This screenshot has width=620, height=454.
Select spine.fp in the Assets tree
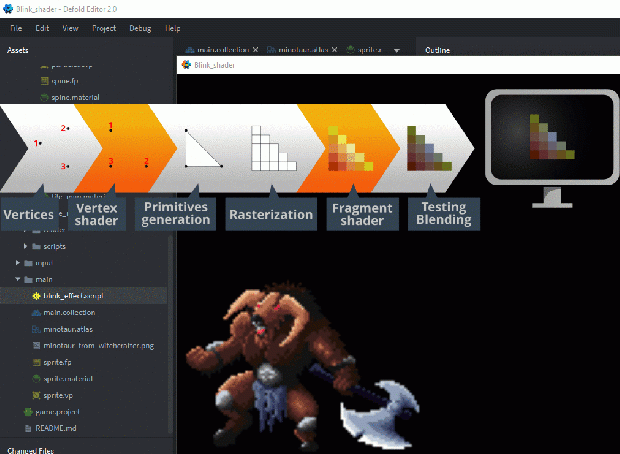65,81
